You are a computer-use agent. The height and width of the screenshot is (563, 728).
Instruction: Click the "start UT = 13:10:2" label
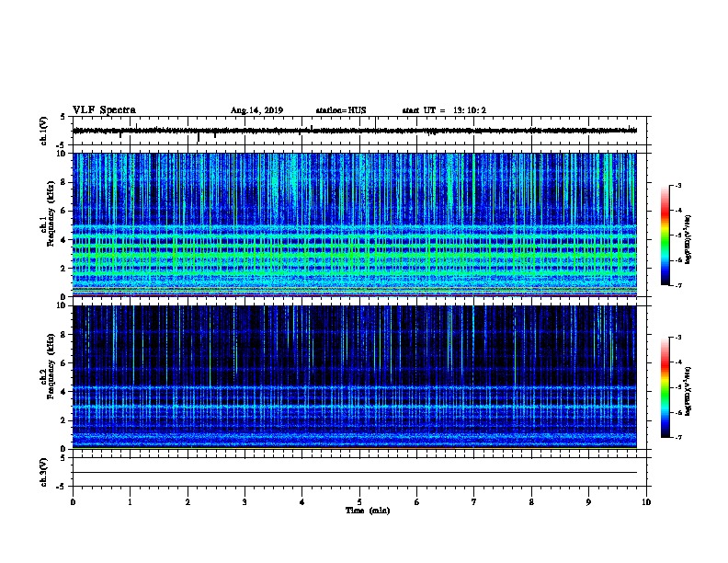point(444,110)
